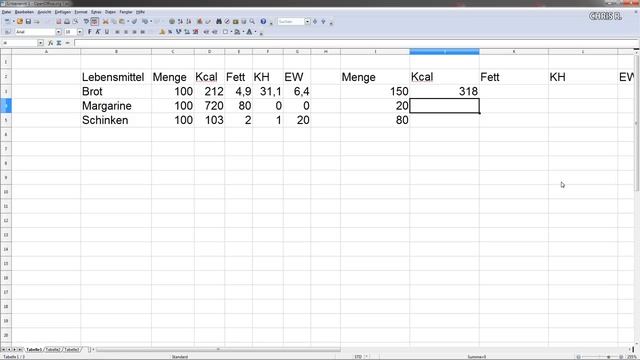Open the Function Wizard icon

pos(50,43)
